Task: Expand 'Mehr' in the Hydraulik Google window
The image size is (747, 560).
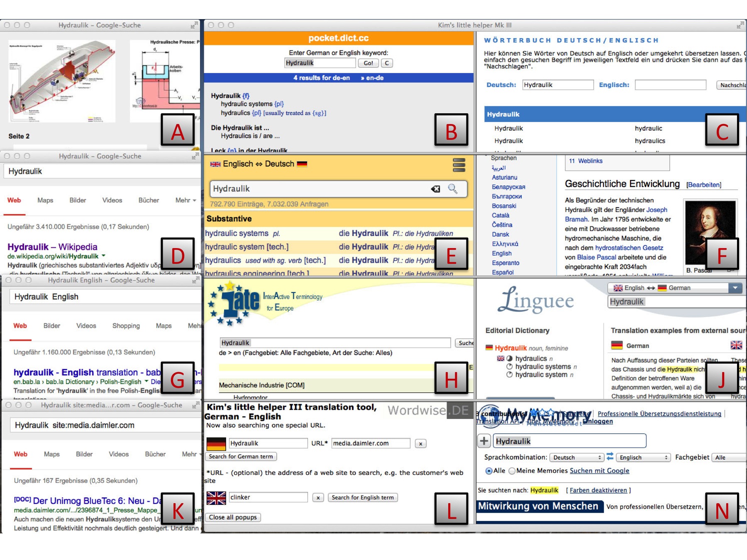Action: click(x=186, y=200)
